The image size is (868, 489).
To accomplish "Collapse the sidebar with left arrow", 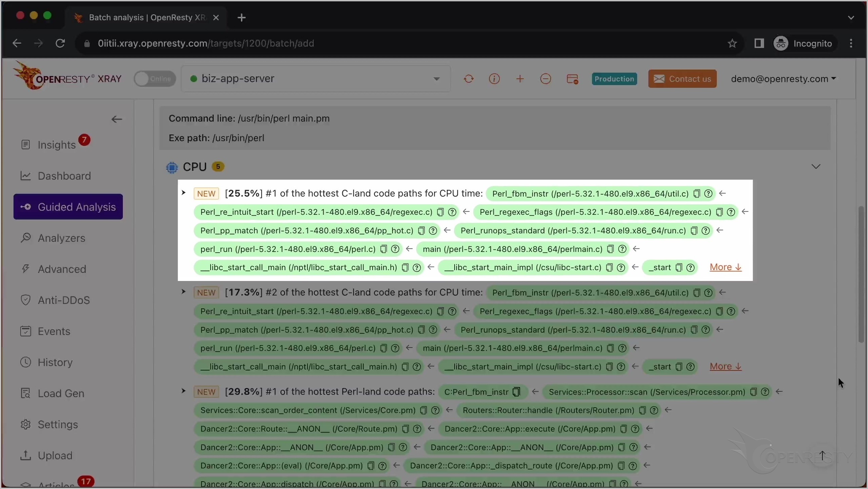I will tap(116, 119).
